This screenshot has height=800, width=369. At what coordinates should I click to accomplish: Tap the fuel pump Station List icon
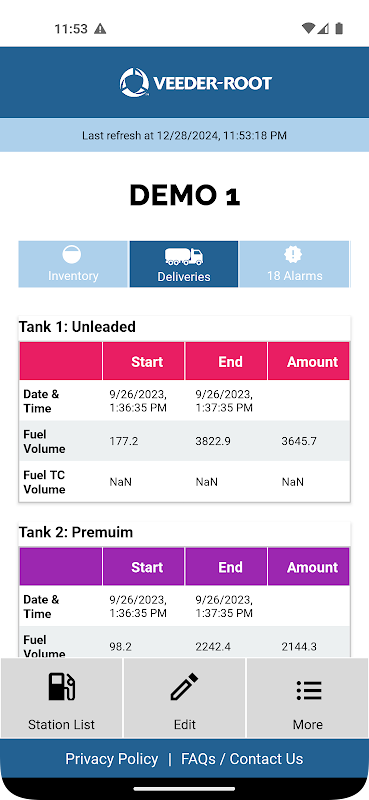click(x=61, y=686)
